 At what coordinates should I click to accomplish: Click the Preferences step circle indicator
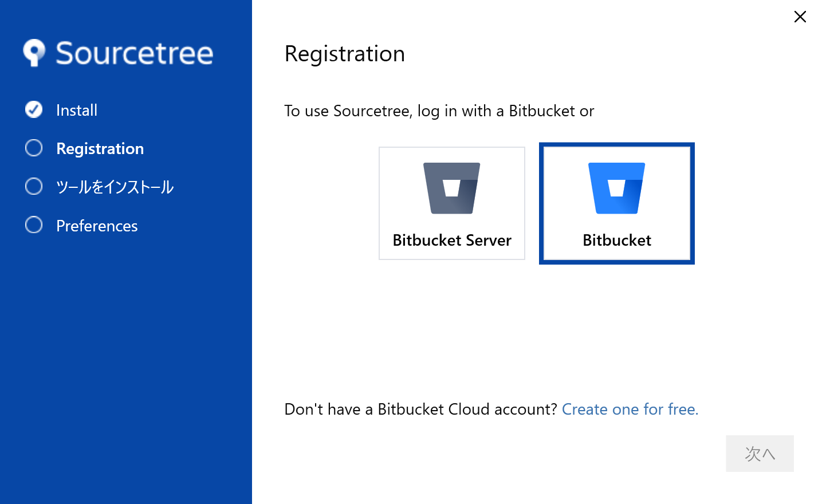tap(34, 225)
